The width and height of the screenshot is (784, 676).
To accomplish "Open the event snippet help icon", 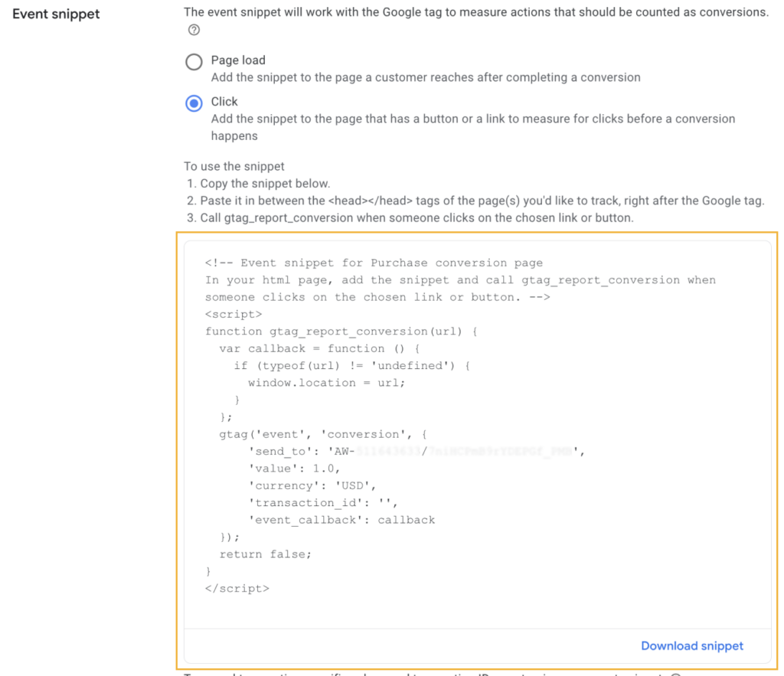I will click(x=194, y=30).
